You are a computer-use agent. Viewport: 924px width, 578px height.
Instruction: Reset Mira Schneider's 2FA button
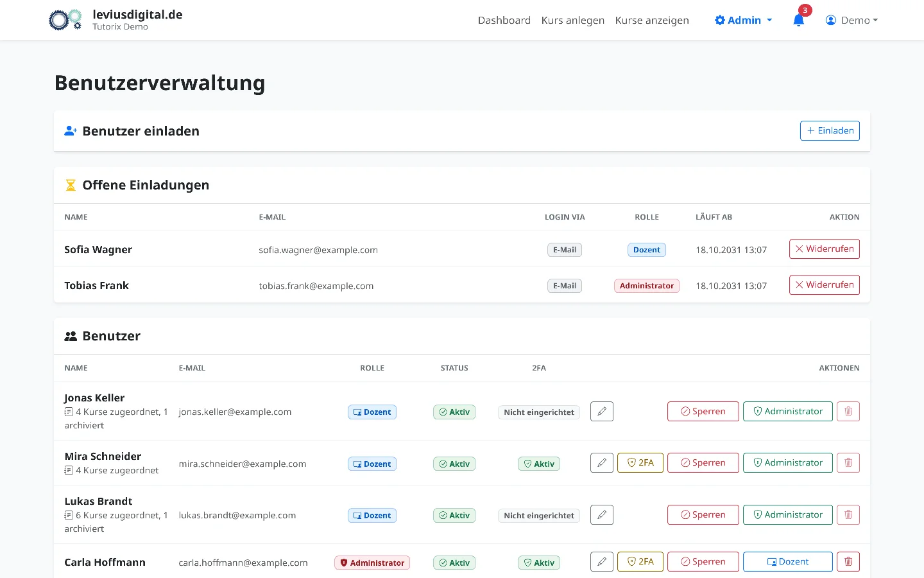tap(640, 462)
